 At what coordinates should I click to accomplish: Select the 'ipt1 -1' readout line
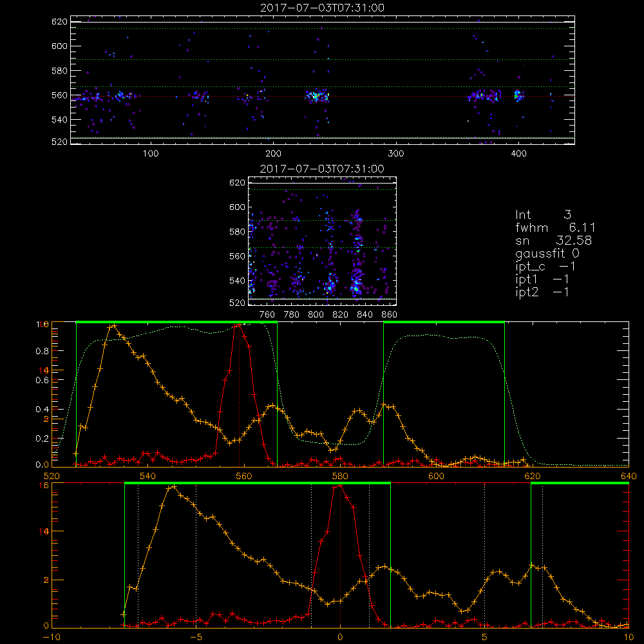point(542,279)
